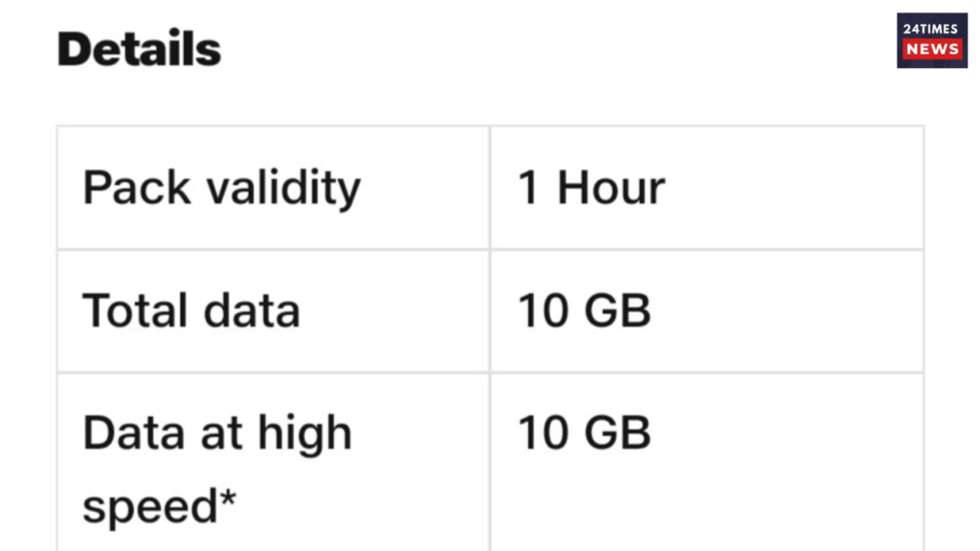Click the word Pack in first row

[x=137, y=187]
